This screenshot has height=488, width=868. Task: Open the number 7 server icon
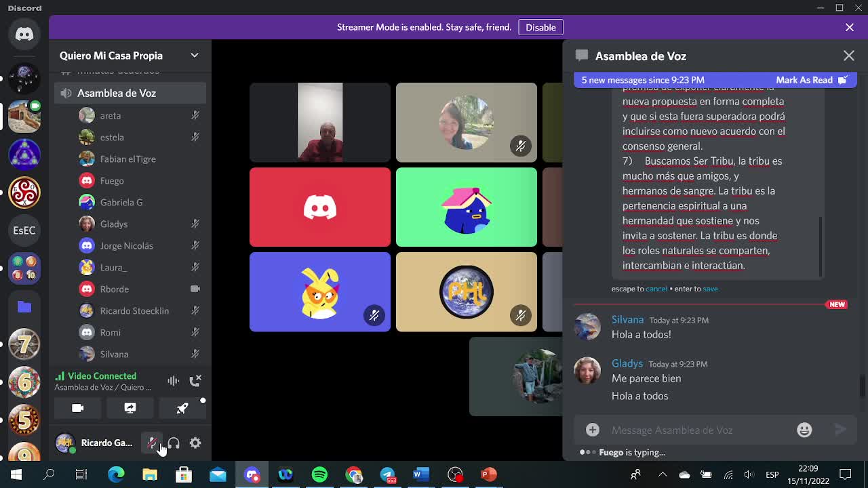tap(24, 344)
